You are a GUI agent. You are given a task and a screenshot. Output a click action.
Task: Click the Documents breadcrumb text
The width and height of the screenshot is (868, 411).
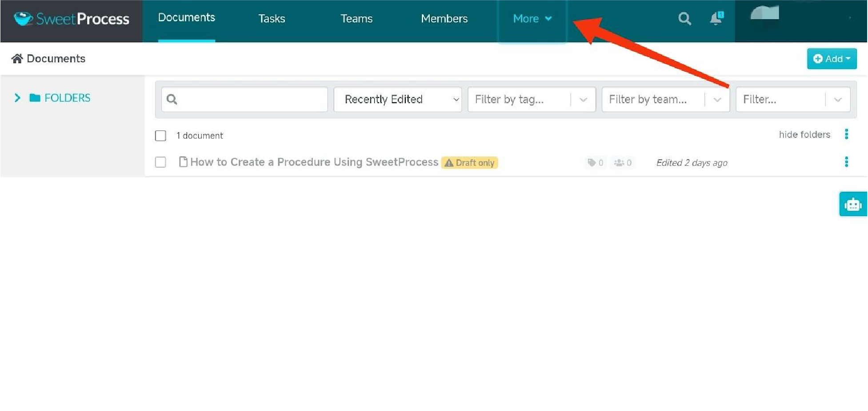coord(56,59)
